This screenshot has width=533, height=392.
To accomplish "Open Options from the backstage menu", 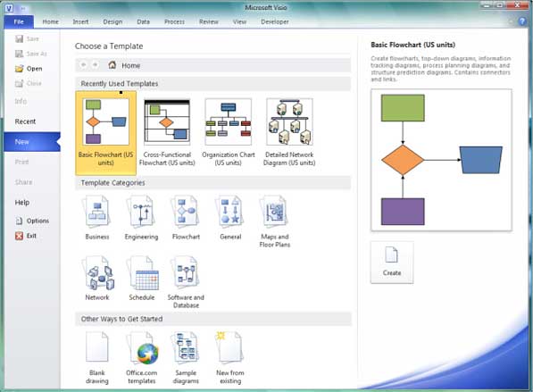I will tap(32, 221).
